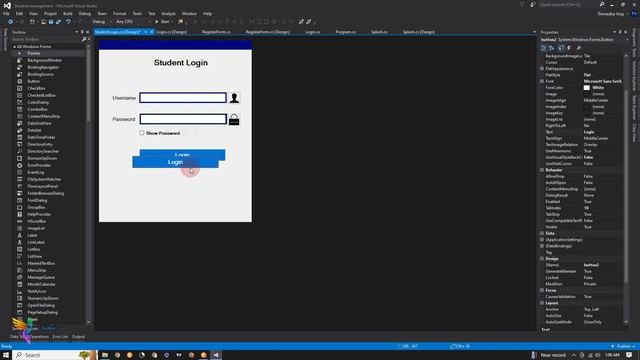Open the Format menu
This screenshot has width=640, height=360.
120,13
